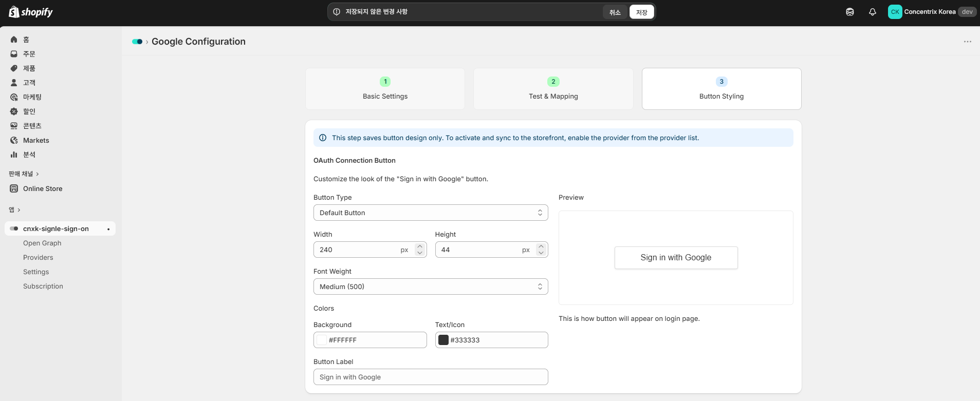Click the dev badge next to store name

click(x=967, y=12)
